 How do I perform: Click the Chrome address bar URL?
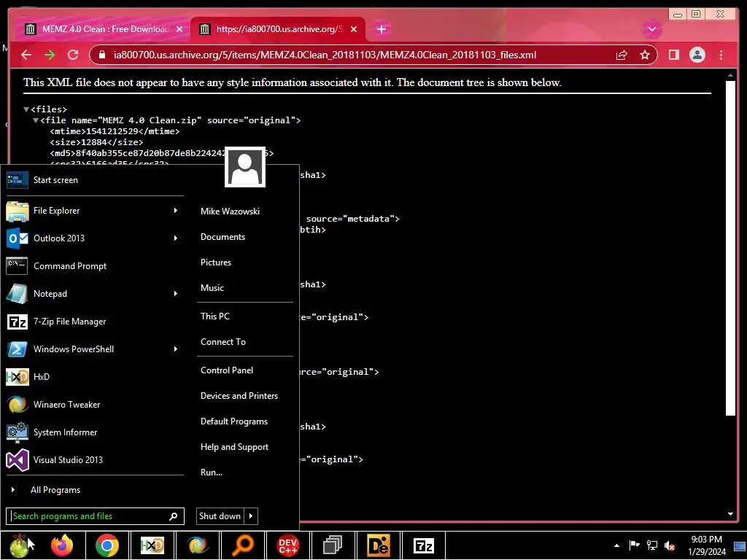[325, 55]
